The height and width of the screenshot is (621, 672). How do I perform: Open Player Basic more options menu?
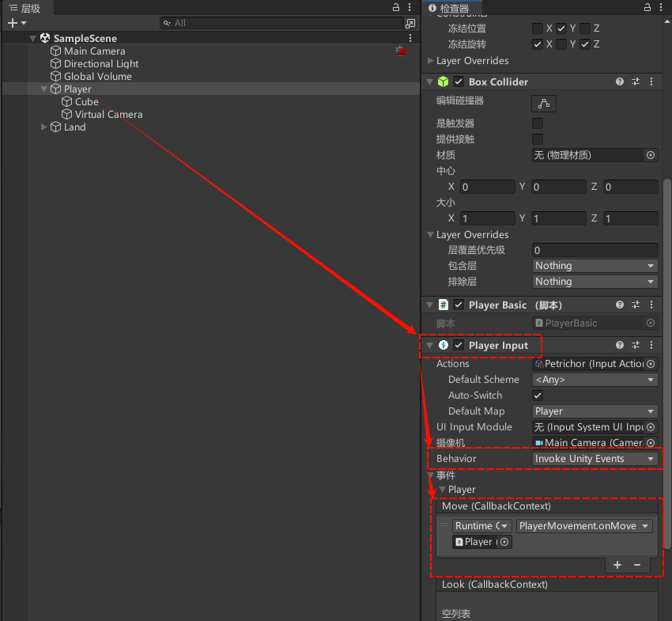651,305
